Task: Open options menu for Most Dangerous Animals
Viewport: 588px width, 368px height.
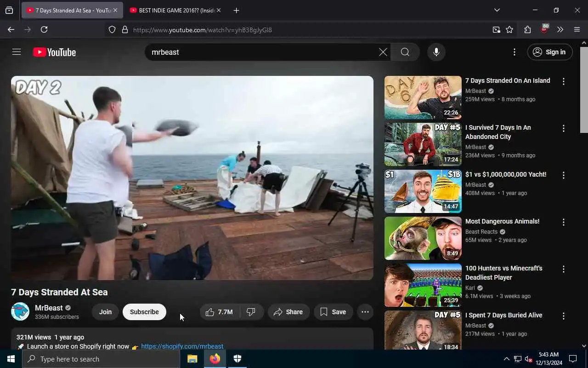Action: pos(564,222)
